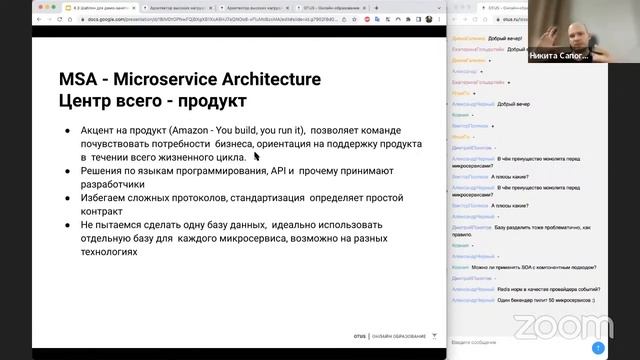Switch to the first Google Slides tab
This screenshot has height=360, width=640.
click(x=101, y=8)
